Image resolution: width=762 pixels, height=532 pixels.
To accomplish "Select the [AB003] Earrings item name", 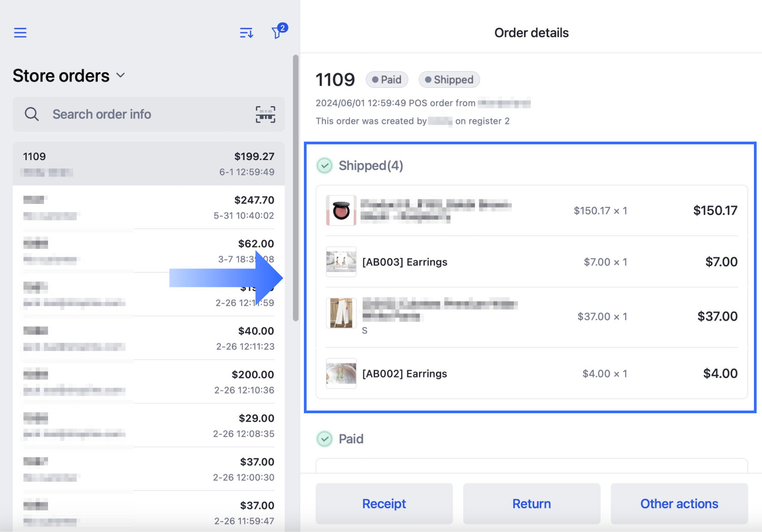I will pyautogui.click(x=405, y=262).
